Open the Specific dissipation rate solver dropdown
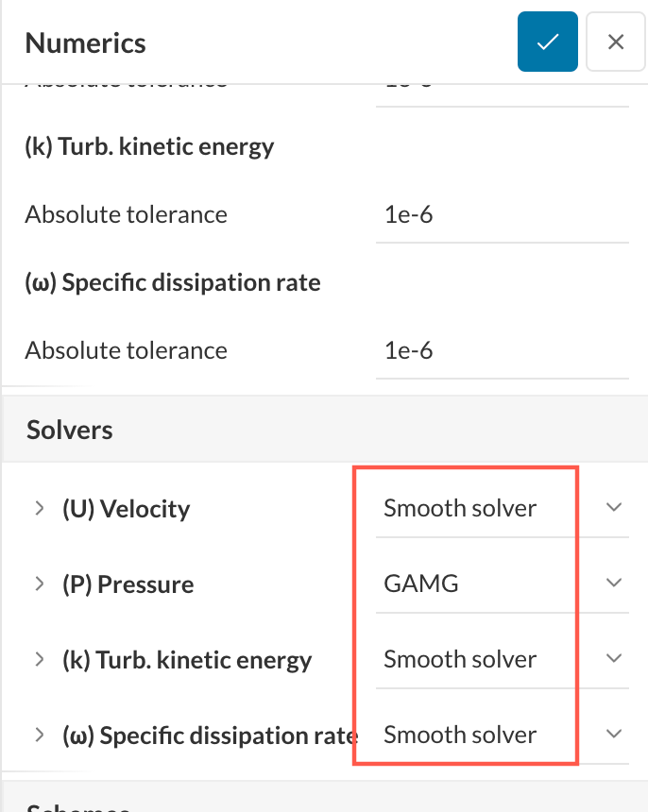The image size is (648, 812). tap(613, 734)
